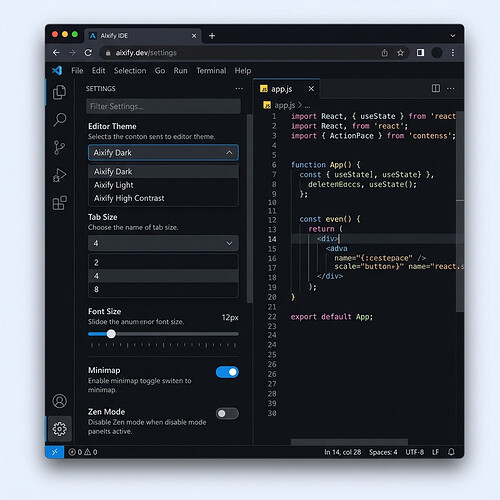Open the tab search chevron at top right
Viewport: 500px width, 500px height.
tap(452, 36)
